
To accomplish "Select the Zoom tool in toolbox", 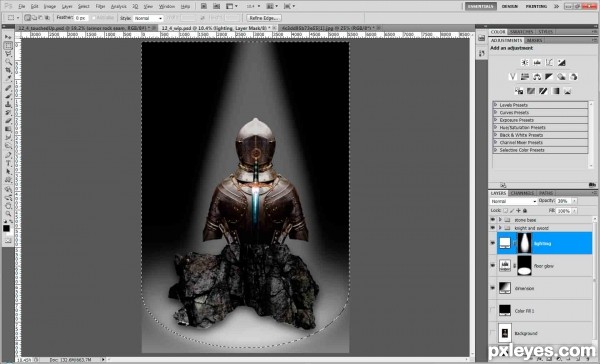I will pyautogui.click(x=8, y=214).
